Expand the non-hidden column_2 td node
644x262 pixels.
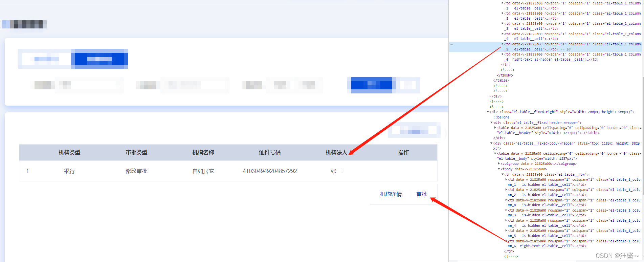(x=503, y=3)
